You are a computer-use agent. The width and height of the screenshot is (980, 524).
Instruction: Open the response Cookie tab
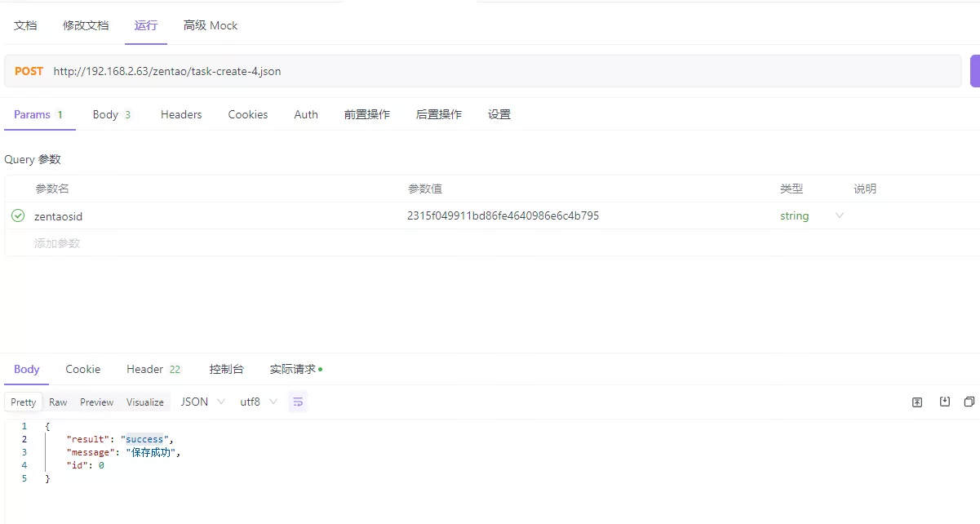click(x=83, y=369)
